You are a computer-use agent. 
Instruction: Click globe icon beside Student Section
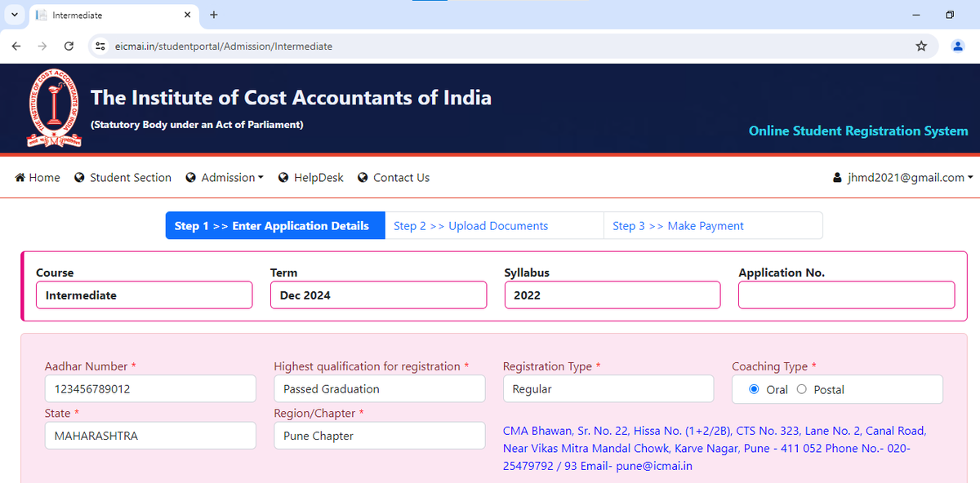pos(79,177)
